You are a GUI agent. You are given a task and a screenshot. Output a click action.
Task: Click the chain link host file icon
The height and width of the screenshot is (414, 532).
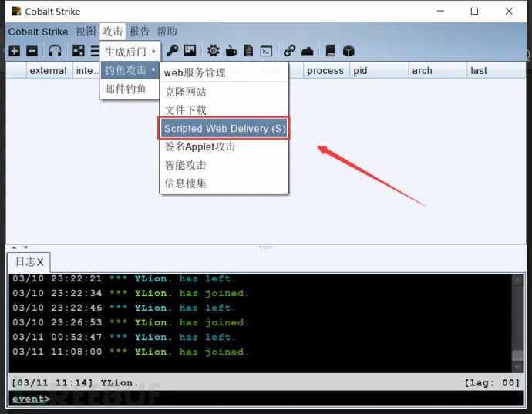tap(289, 51)
